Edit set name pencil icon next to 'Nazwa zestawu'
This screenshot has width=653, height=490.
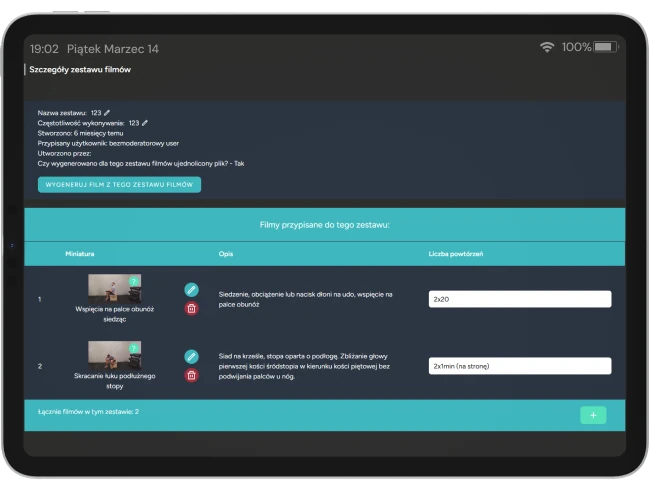(x=108, y=113)
